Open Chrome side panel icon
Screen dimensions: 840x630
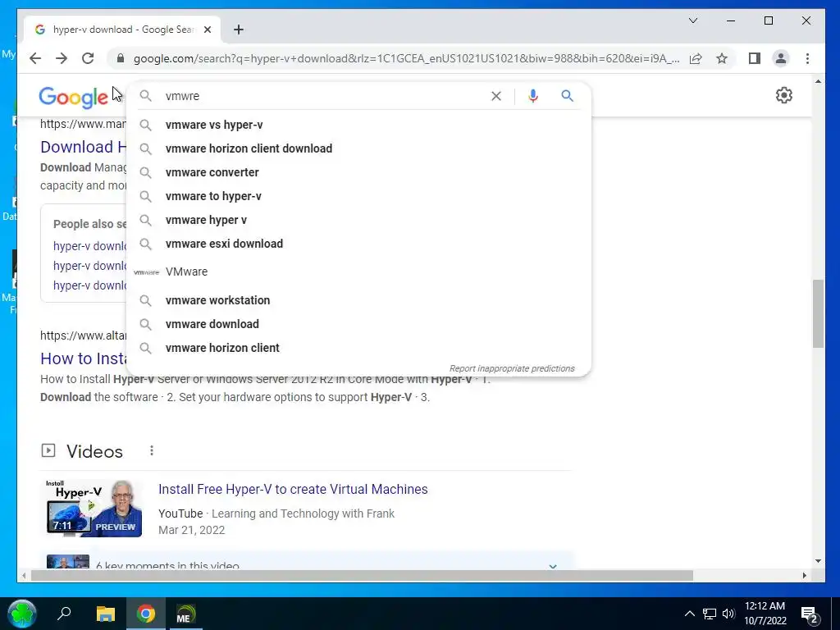tap(755, 58)
